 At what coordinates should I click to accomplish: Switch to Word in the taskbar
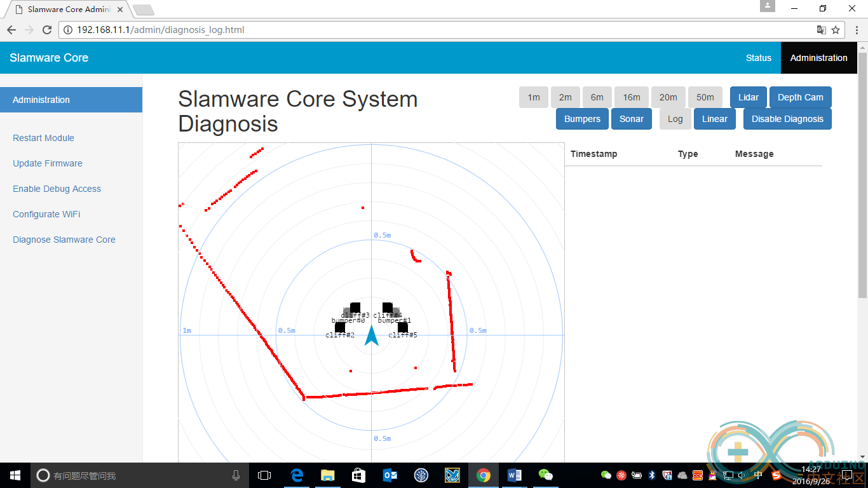pos(515,475)
